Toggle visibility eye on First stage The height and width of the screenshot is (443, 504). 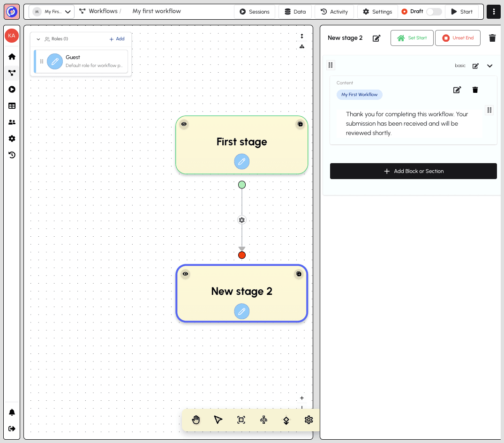pyautogui.click(x=184, y=124)
